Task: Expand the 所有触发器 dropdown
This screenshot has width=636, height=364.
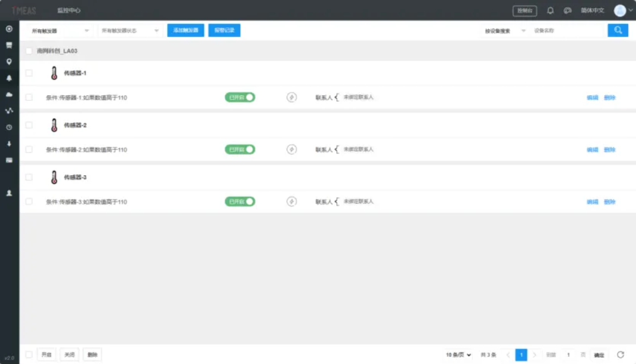Action: [x=60, y=31]
